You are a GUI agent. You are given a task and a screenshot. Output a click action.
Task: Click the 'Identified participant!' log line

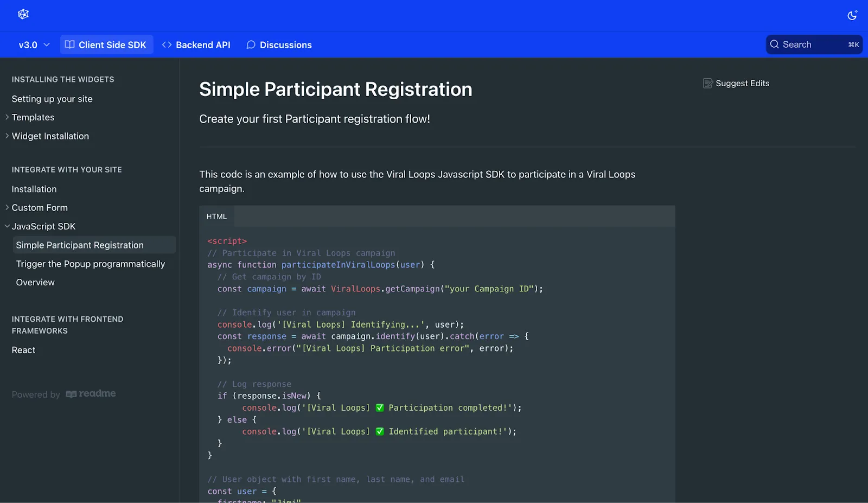(x=379, y=431)
